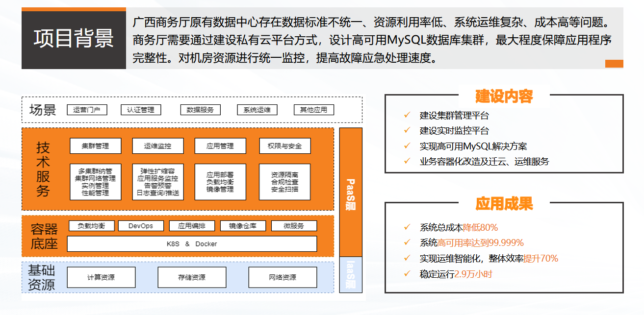The width and height of the screenshot is (644, 315).
Task: Select the 权限与安全 box
Action: click(x=284, y=146)
